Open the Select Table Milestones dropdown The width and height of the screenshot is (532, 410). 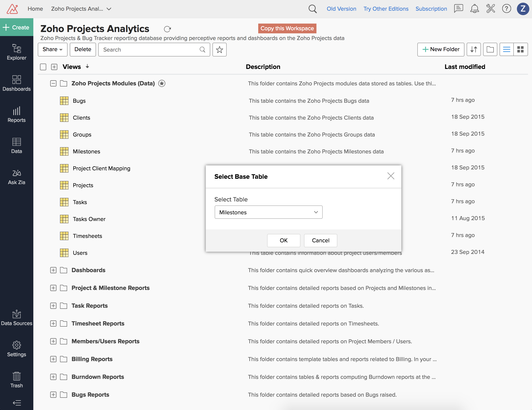click(268, 212)
